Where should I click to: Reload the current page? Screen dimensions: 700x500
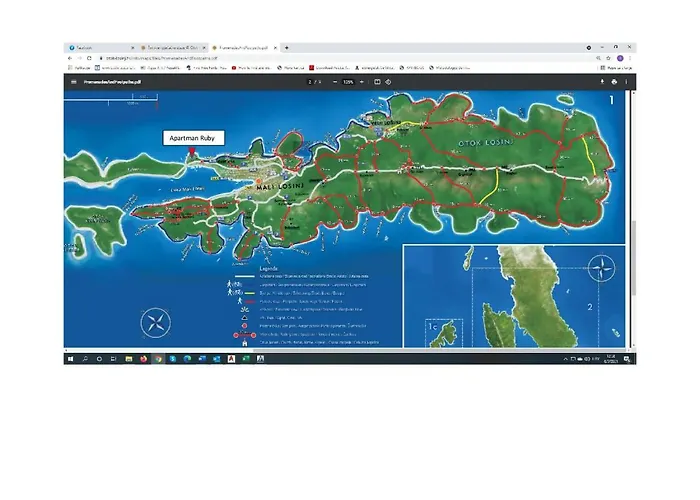pyautogui.click(x=89, y=58)
